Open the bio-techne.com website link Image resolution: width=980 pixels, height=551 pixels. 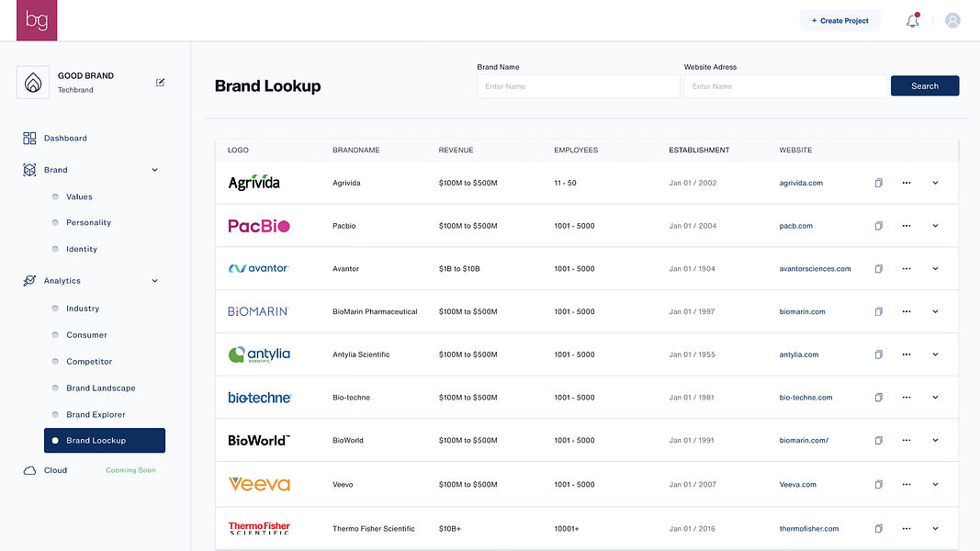[805, 398]
